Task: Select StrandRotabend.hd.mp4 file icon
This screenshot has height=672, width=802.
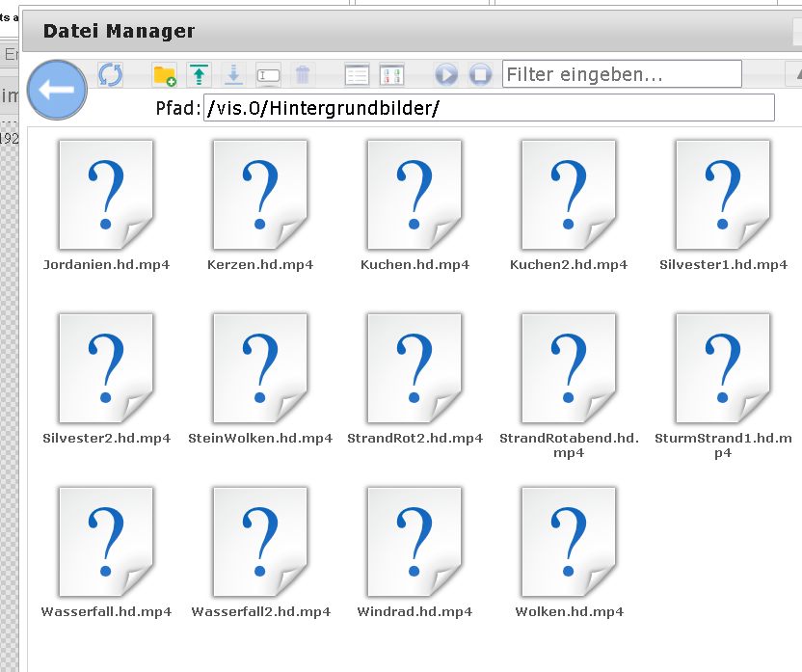Action: [569, 368]
